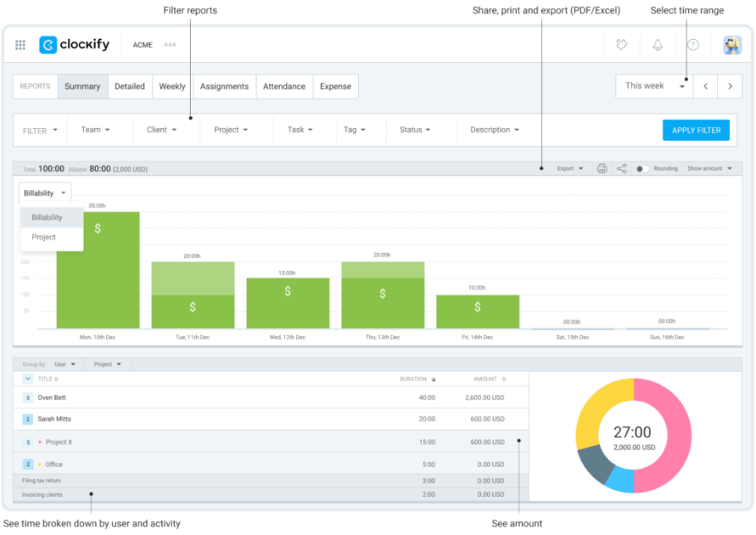Viewport: 756px width, 535px height.
Task: Switch to the Detailed reports tab
Action: [130, 86]
